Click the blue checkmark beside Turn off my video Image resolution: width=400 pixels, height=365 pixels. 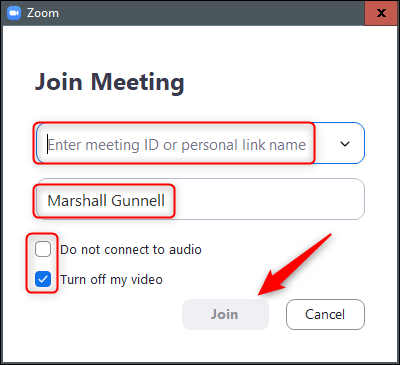[x=43, y=279]
